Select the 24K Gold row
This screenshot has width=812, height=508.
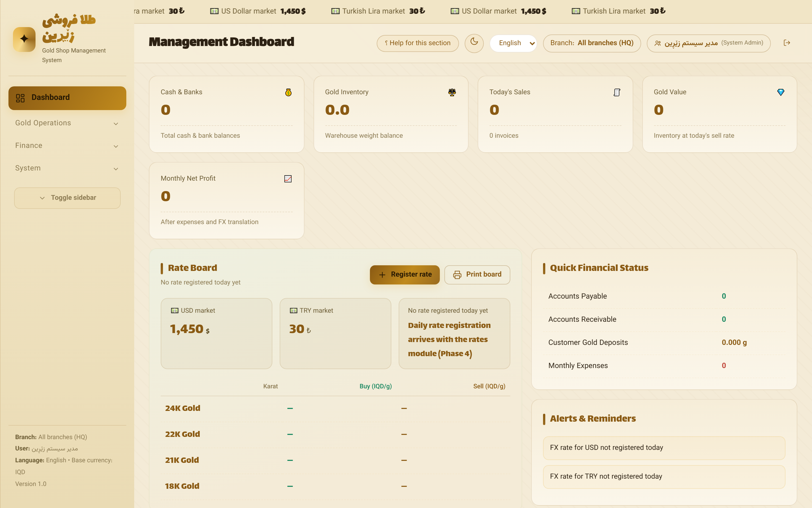tap(336, 409)
